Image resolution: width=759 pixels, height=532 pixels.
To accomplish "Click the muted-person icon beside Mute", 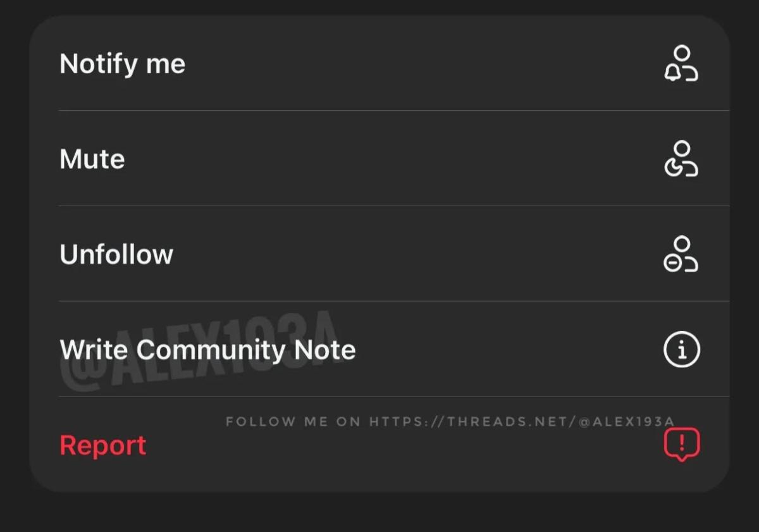I will (x=681, y=159).
